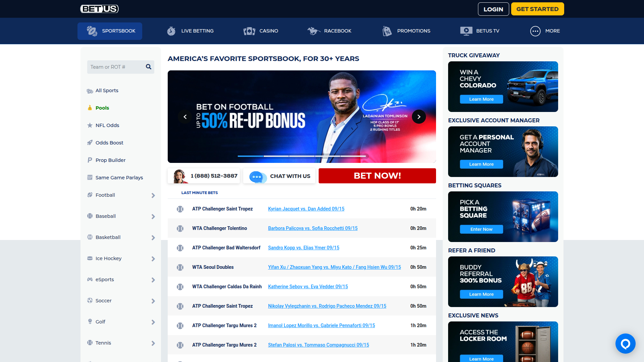Open BetUS TV from the navbar icon
644x362 pixels.
tap(466, 31)
